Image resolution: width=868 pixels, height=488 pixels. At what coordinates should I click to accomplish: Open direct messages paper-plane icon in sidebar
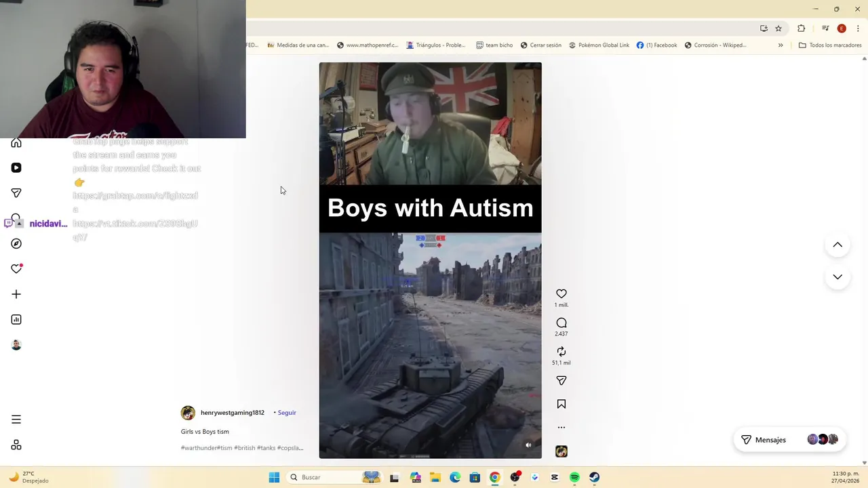click(x=16, y=193)
